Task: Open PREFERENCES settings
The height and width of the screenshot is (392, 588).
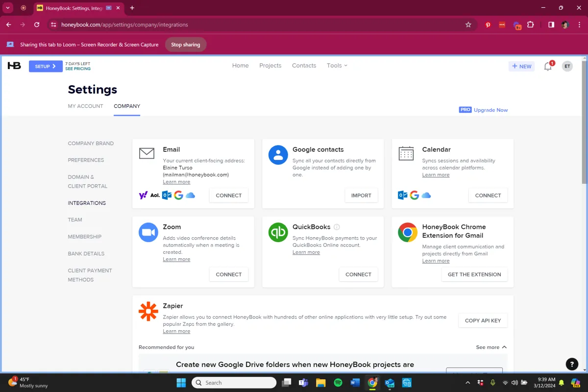Action: coord(86,160)
